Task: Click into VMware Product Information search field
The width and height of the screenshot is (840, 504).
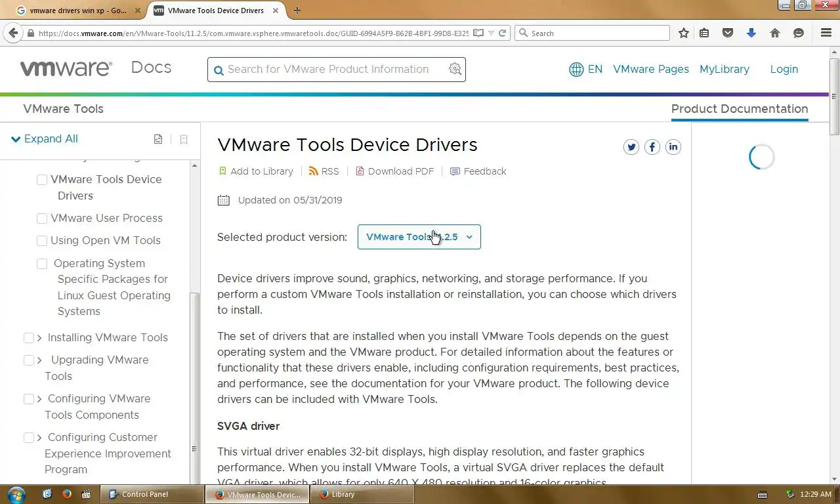Action: tap(336, 69)
